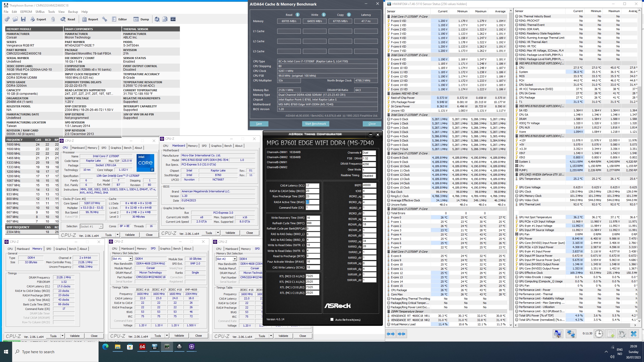Click HWiNFO blue X close sensors icon

[x=634, y=334]
